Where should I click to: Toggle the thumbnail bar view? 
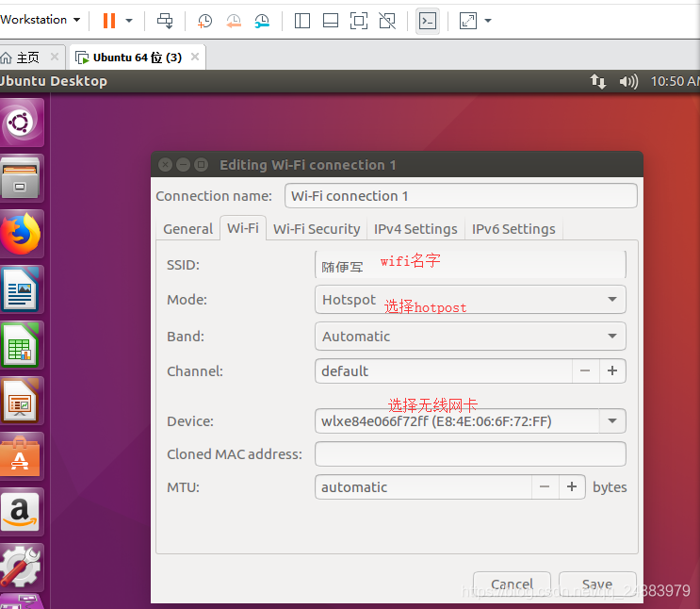pyautogui.click(x=331, y=21)
